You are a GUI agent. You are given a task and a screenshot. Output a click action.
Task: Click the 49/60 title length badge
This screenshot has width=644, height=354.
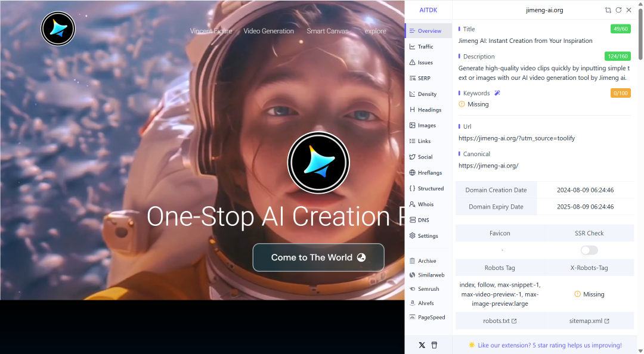click(x=620, y=29)
